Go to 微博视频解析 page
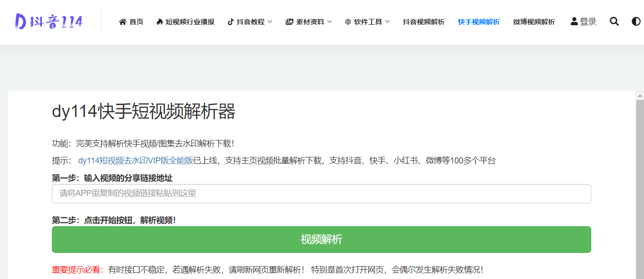 534,22
